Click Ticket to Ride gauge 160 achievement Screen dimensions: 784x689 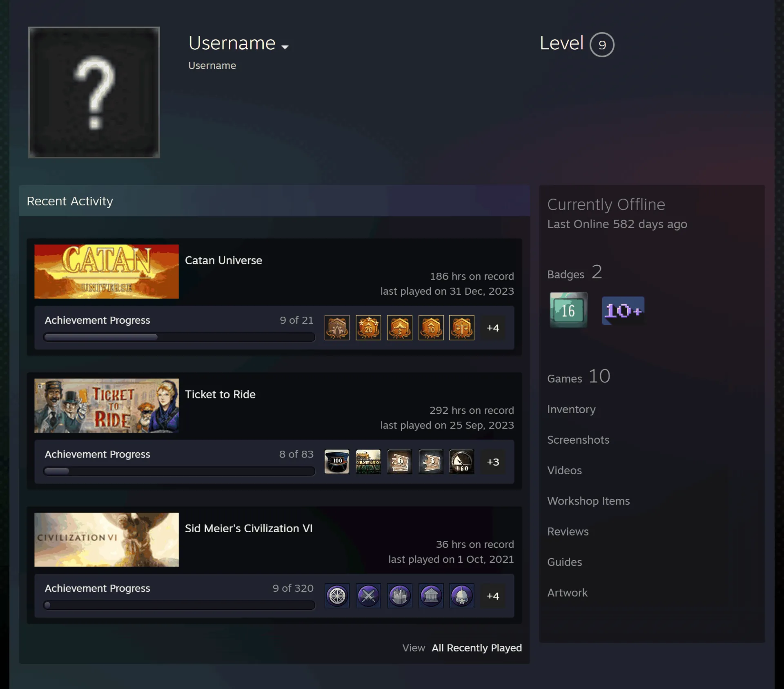click(462, 462)
